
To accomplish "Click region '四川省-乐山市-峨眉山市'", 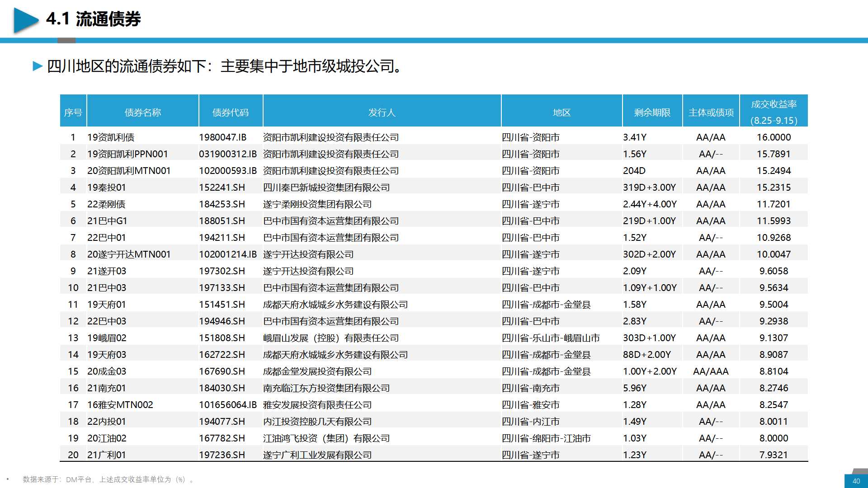I will tap(551, 338).
